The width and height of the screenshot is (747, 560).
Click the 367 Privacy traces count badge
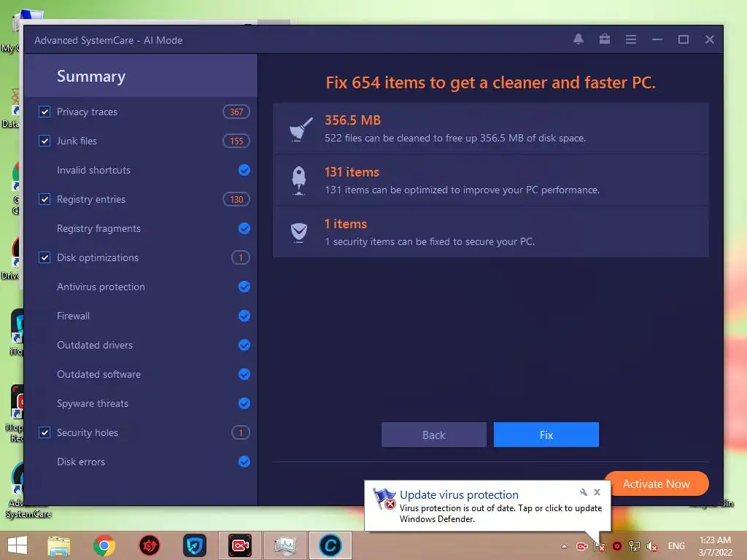(x=236, y=112)
